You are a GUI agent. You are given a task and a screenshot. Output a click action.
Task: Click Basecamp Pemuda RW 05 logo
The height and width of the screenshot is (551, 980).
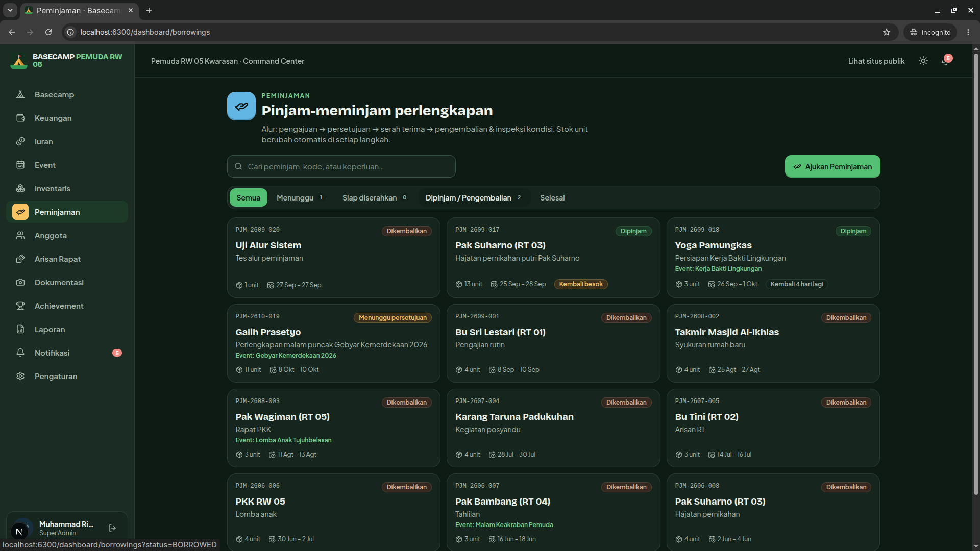[67, 61]
